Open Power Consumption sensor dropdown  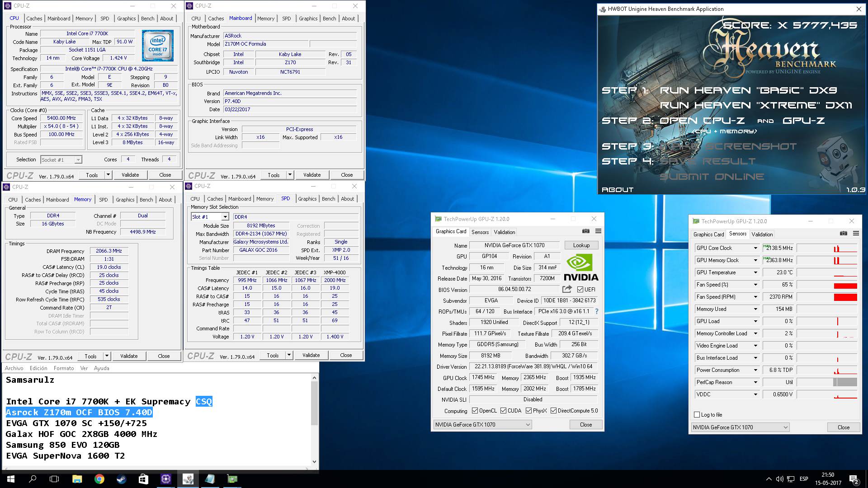click(755, 370)
